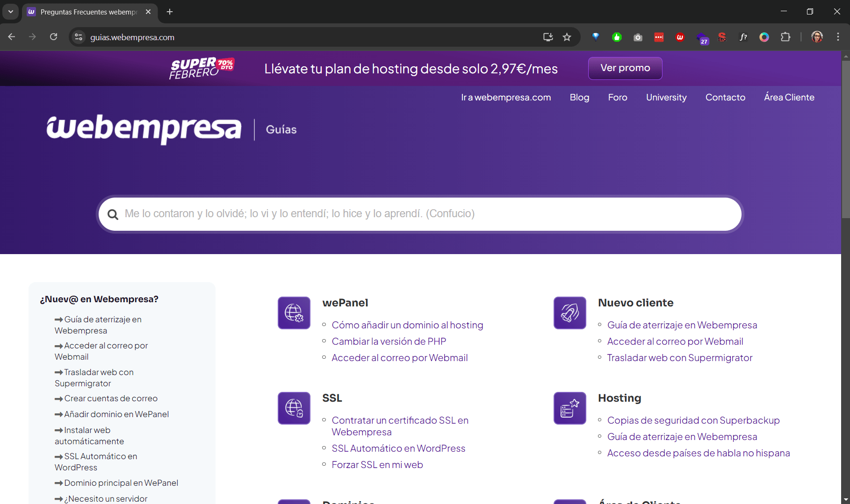
Task: Click the page vertical scrollbar thumb
Action: click(x=845, y=139)
